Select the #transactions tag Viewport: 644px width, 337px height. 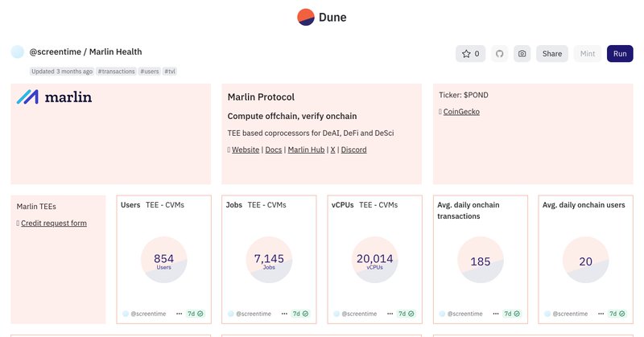coord(116,72)
